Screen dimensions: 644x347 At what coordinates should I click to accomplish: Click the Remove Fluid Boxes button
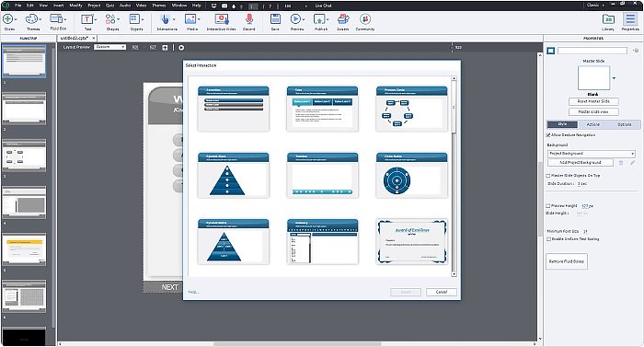pyautogui.click(x=567, y=261)
